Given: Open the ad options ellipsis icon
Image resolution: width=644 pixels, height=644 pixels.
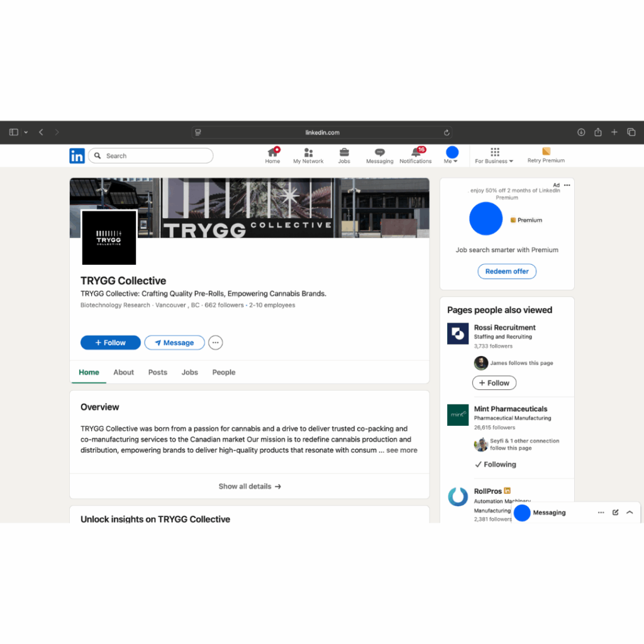Looking at the screenshot, I should tap(567, 186).
